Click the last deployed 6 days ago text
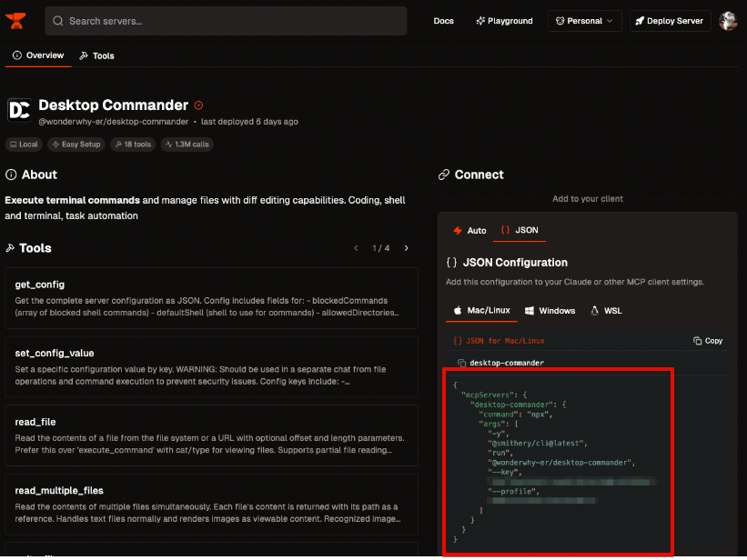747x560 pixels. [249, 122]
